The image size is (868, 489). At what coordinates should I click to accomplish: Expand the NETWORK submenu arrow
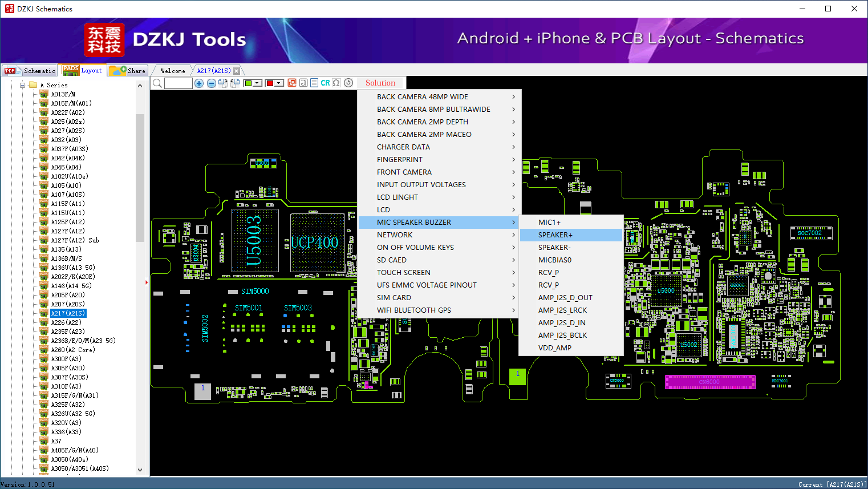pos(513,235)
